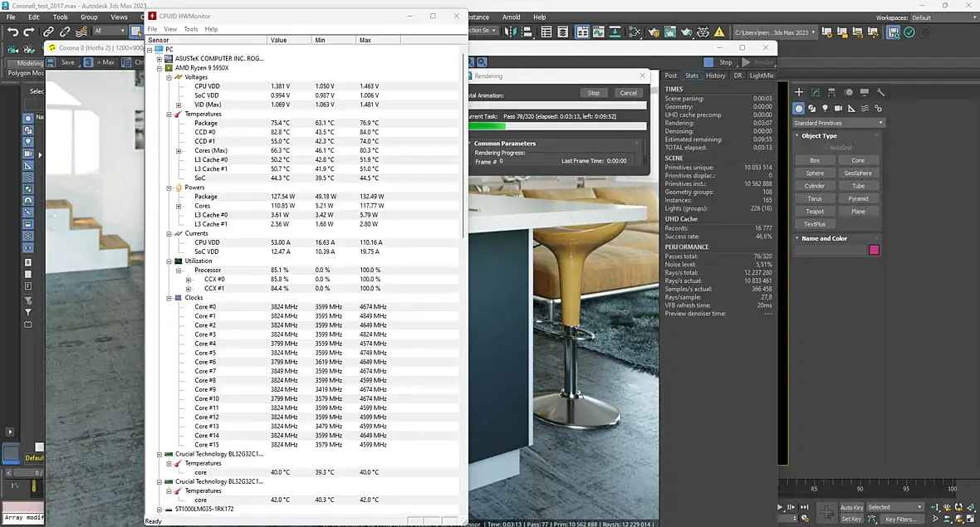The height and width of the screenshot is (527, 980).
Task: Select the Shapes category icon
Action: point(812,108)
